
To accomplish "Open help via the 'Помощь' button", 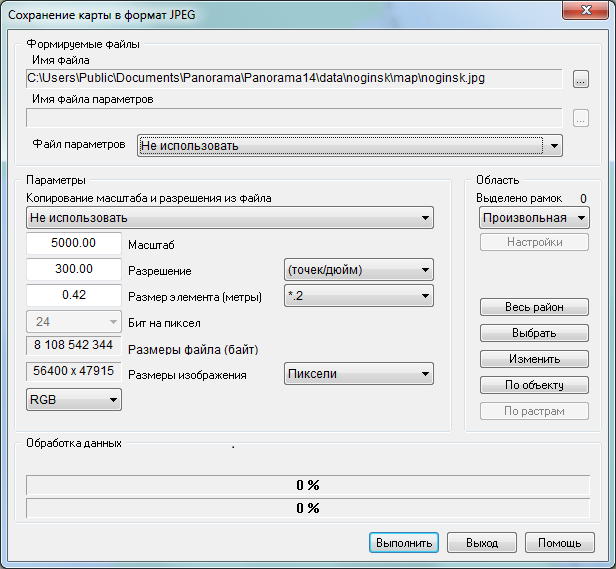I will coord(559,543).
